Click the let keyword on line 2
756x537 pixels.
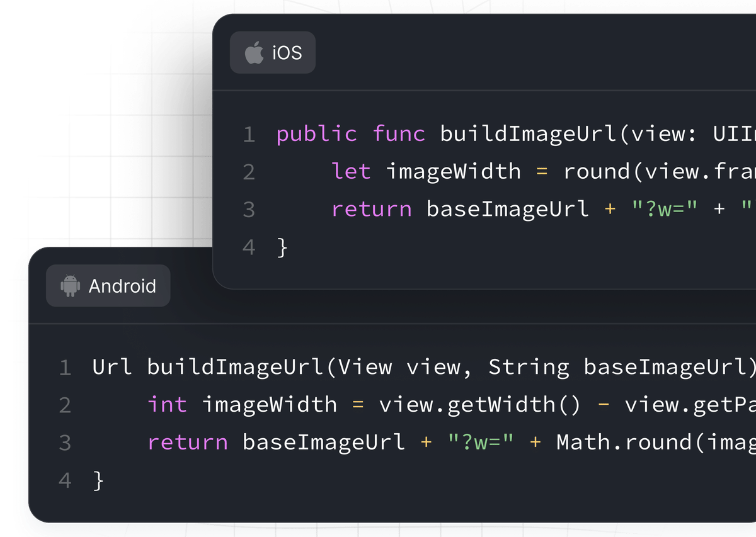click(x=351, y=171)
